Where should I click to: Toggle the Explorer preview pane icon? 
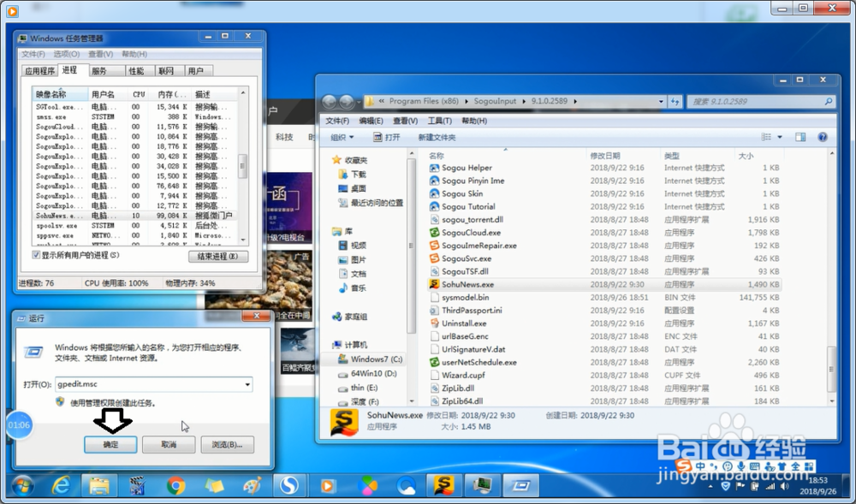click(800, 137)
